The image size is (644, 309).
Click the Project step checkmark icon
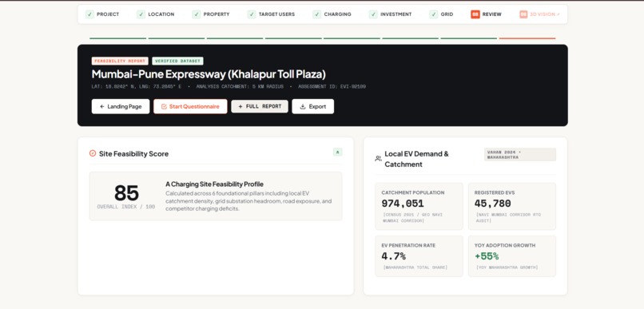tap(89, 14)
